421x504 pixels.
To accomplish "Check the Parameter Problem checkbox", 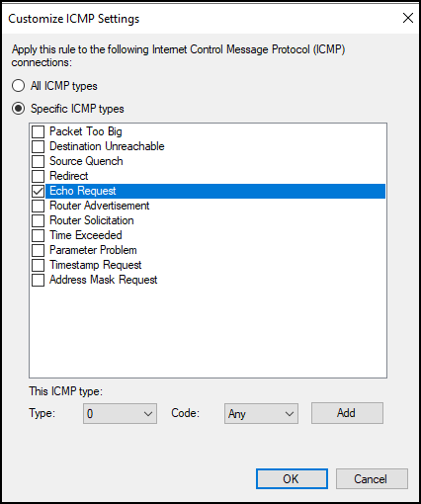I will [x=39, y=250].
